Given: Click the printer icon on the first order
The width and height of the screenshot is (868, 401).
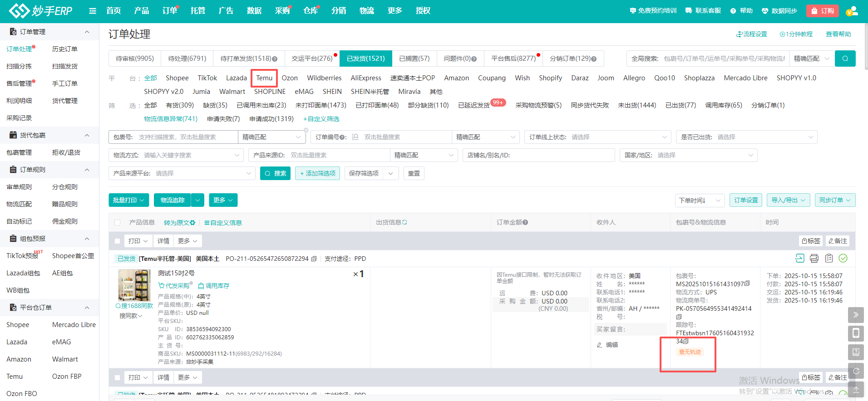Looking at the screenshot, I should pyautogui.click(x=814, y=259).
